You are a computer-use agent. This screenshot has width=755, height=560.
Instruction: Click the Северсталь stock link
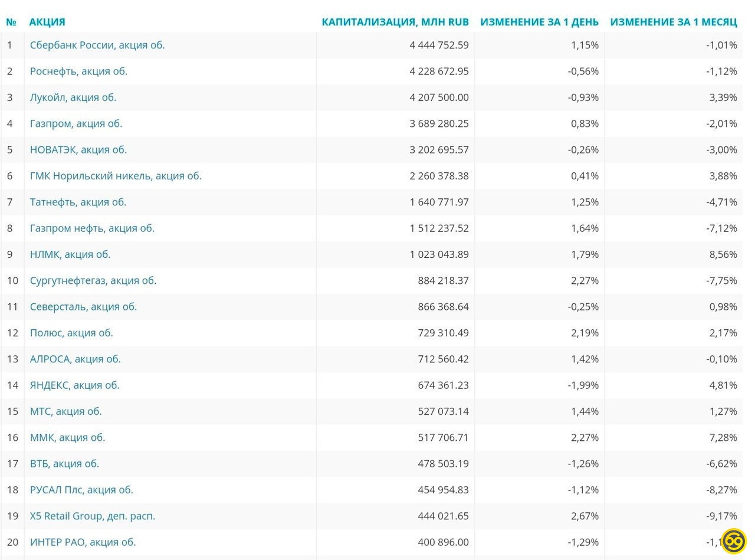tap(83, 307)
